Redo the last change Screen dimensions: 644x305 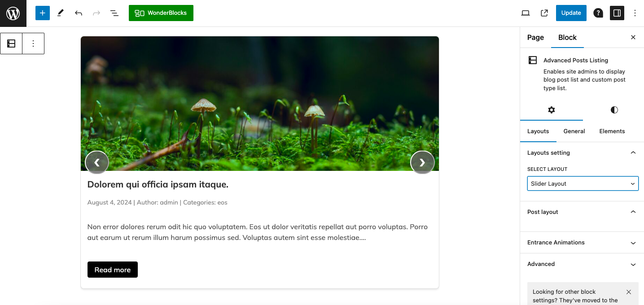point(96,13)
